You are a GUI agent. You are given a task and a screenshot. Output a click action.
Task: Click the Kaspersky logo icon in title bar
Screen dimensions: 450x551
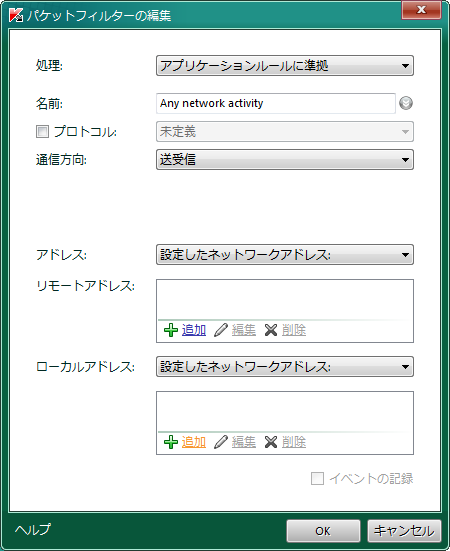tap(16, 15)
